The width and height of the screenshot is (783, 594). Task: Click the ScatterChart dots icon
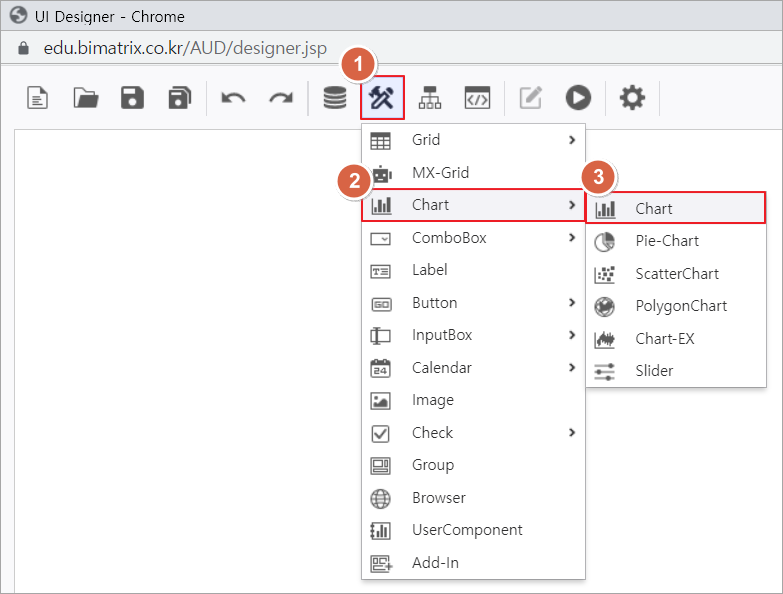click(x=604, y=275)
